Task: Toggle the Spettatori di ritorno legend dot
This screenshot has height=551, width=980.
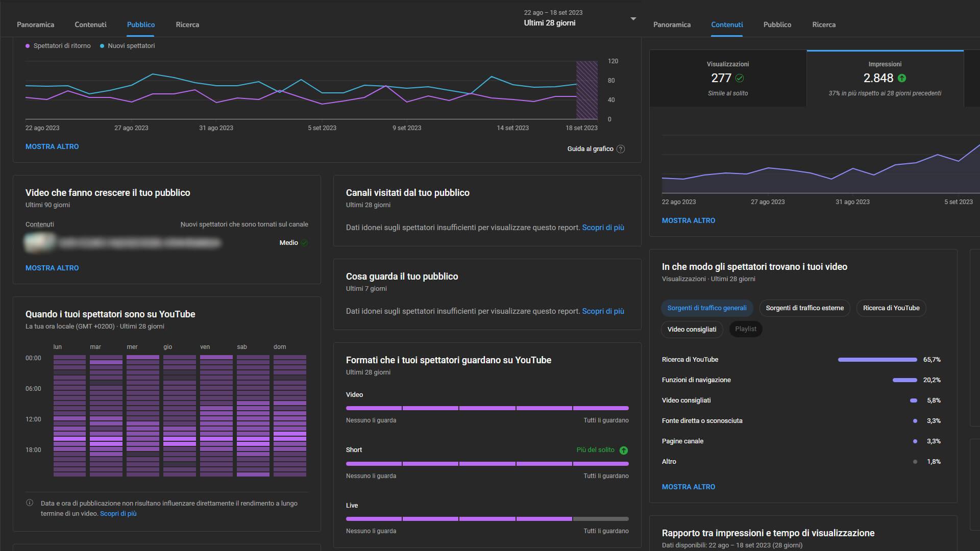Action: click(x=28, y=46)
